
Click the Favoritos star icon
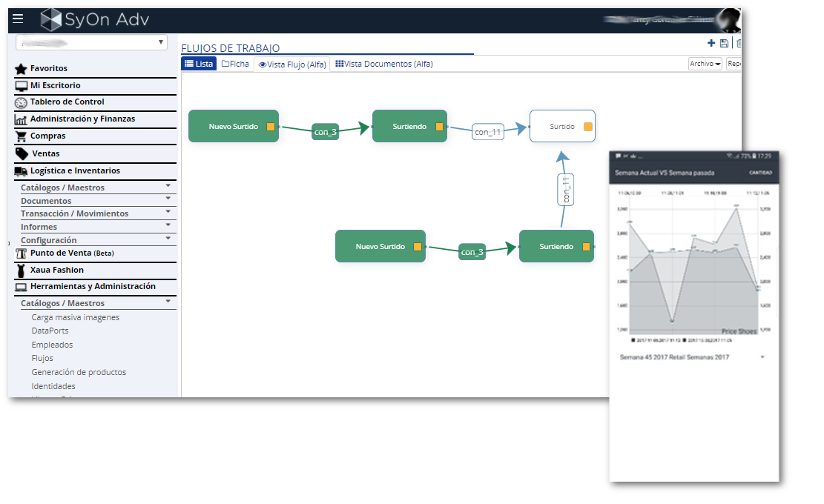pos(21,68)
